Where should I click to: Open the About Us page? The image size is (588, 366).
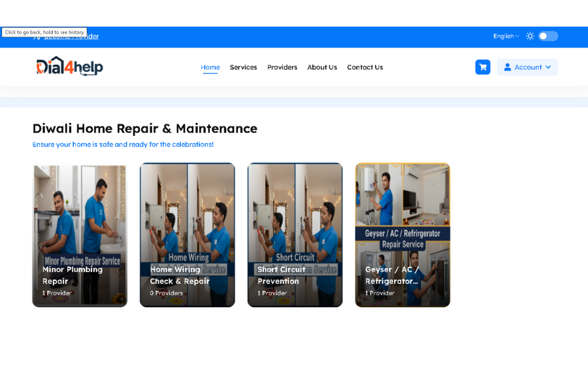pos(322,67)
